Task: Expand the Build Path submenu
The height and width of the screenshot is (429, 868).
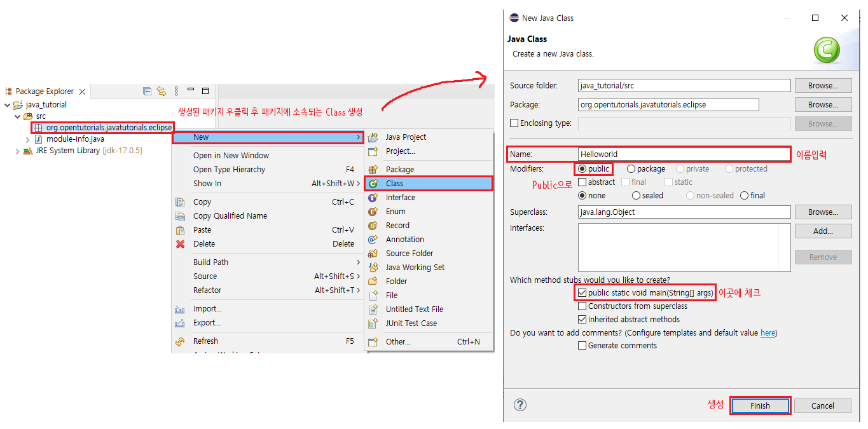Action: pyautogui.click(x=268, y=262)
